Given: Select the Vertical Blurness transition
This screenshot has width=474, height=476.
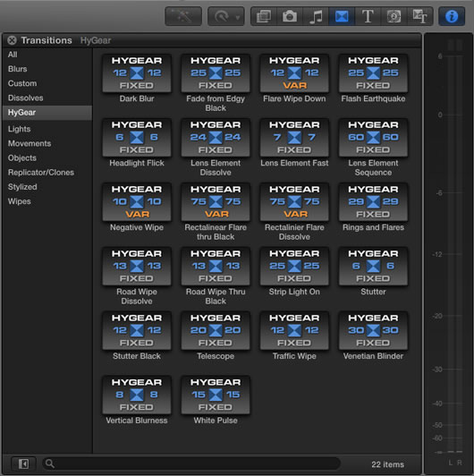Looking at the screenshot, I should point(137,395).
